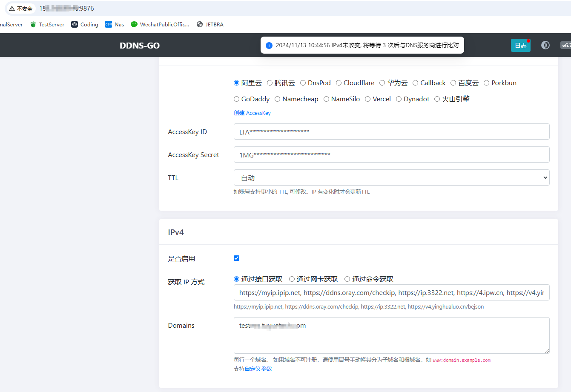
Task: Open the TTL dropdown set to 自动
Action: [x=391, y=177]
